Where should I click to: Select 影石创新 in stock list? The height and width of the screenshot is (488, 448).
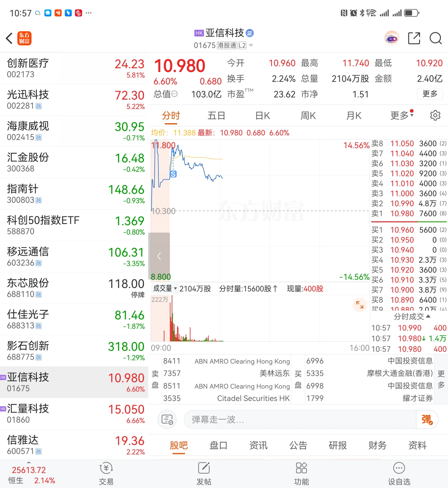click(x=74, y=351)
